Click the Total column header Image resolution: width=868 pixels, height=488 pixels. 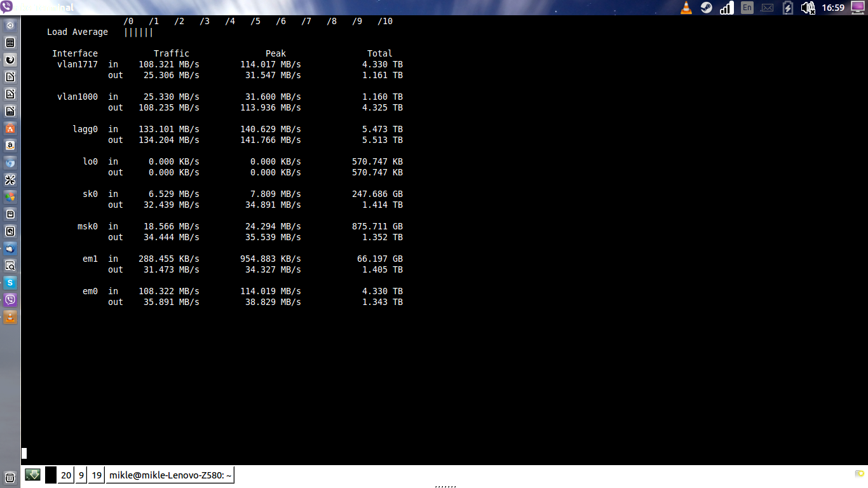click(x=380, y=53)
